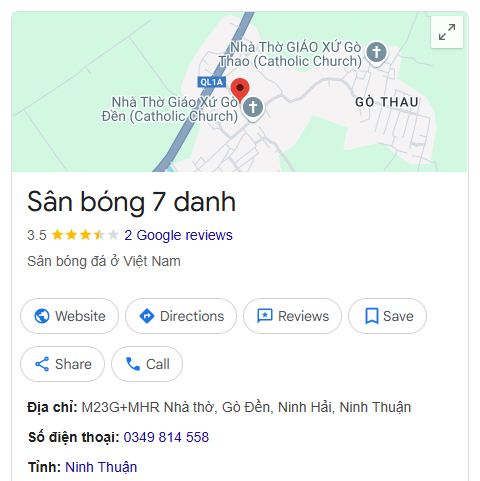Call the football field

pyautogui.click(x=147, y=364)
